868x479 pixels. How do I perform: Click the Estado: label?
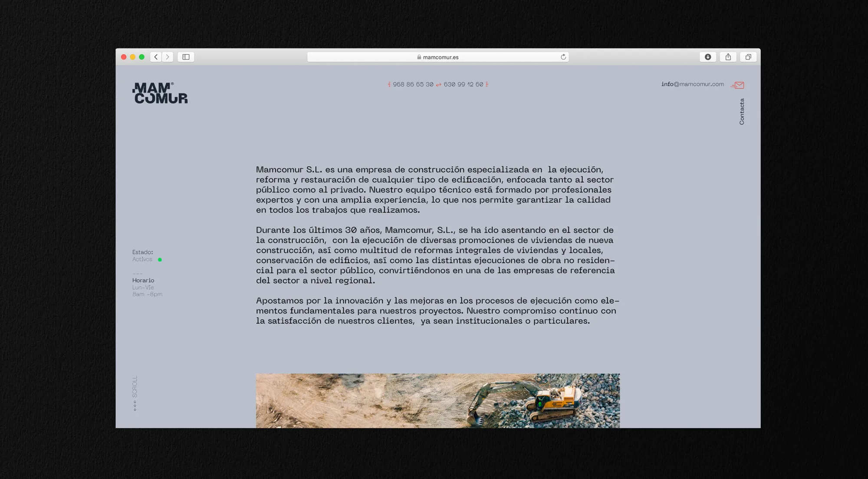point(143,252)
